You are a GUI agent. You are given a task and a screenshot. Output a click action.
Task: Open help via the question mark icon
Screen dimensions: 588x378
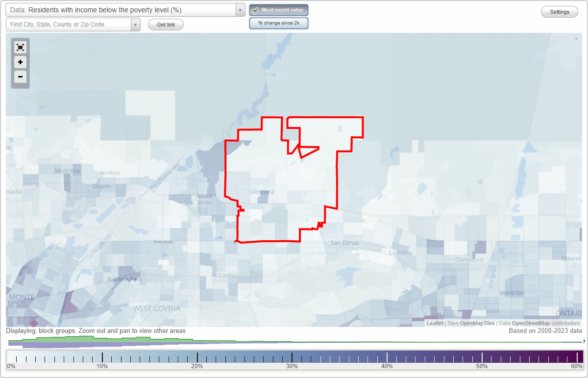pyautogui.click(x=583, y=342)
